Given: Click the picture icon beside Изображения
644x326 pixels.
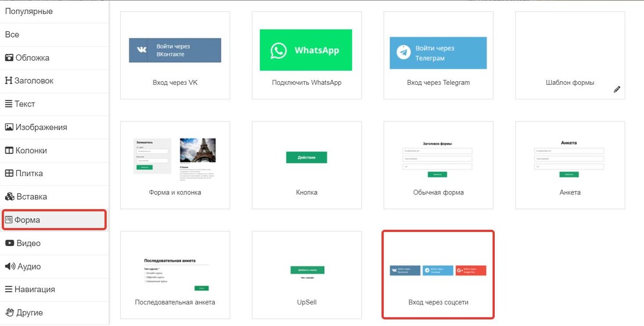Looking at the screenshot, I should click(x=9, y=127).
